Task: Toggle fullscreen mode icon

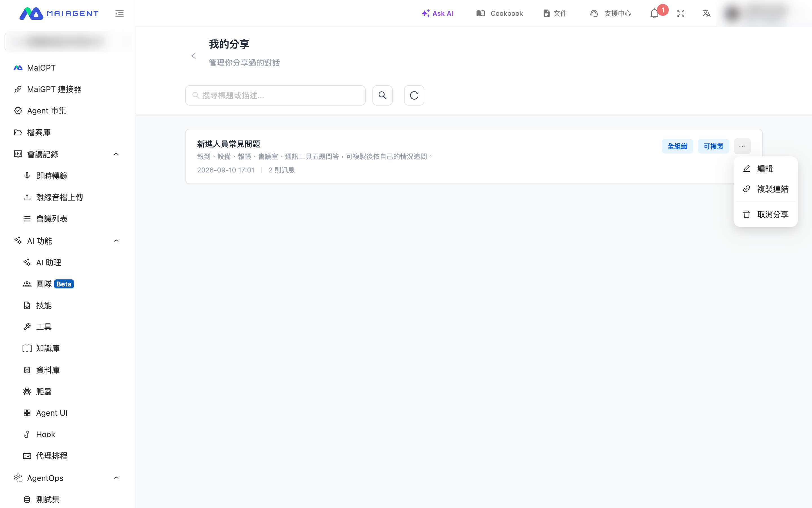Action: pyautogui.click(x=680, y=14)
